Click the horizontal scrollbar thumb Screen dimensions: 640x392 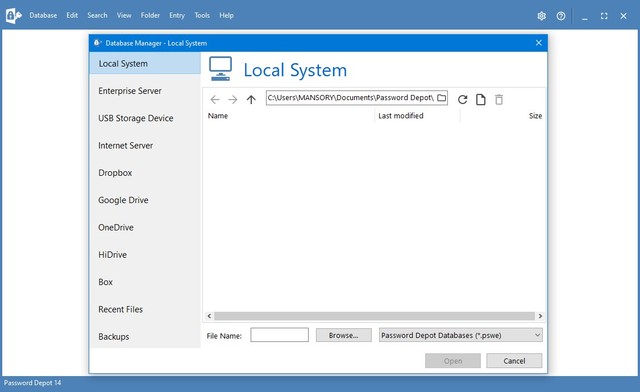point(374,316)
